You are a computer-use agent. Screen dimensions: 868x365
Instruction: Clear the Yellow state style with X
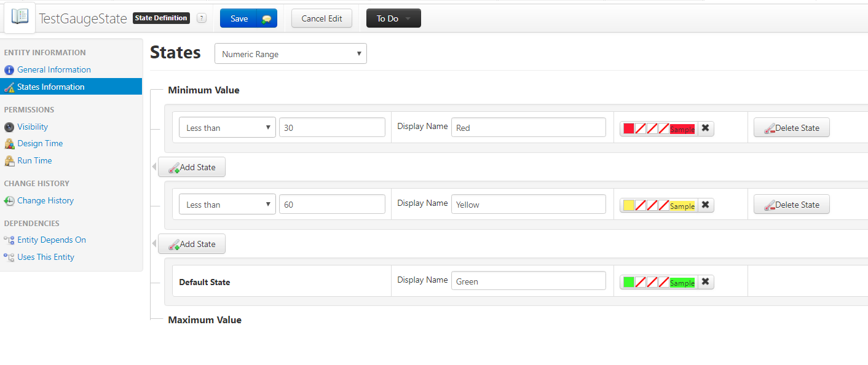(x=706, y=205)
